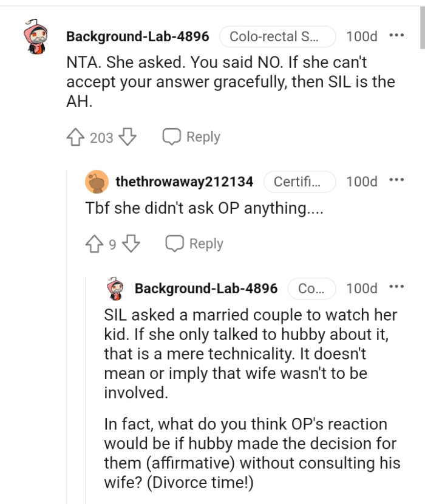The width and height of the screenshot is (425, 504).
Task: Expand the truncated Certifi flair badge
Action: click(x=301, y=181)
